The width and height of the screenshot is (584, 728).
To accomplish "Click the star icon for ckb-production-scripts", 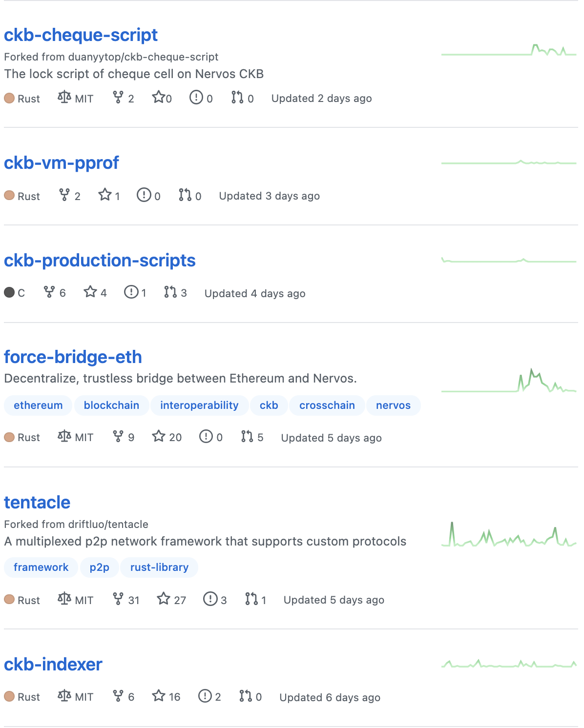I will (90, 292).
